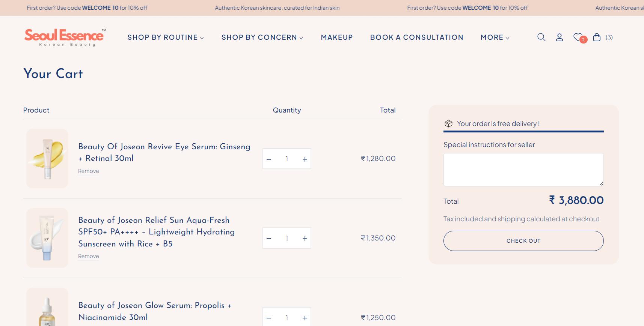The width and height of the screenshot is (644, 326).
Task: Click the ₹1,350.00 line total
Action: [x=378, y=238]
